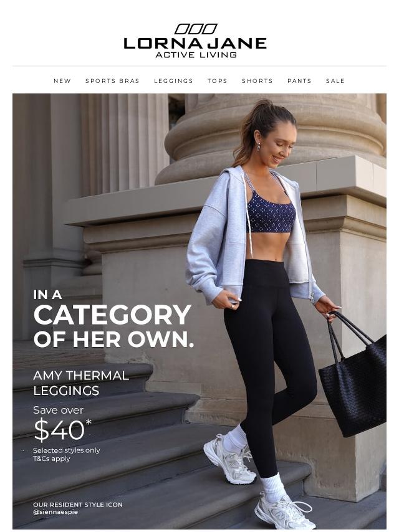The image size is (399, 532).
Task: Click the LORNA JANE wordmark
Action: pos(195,44)
